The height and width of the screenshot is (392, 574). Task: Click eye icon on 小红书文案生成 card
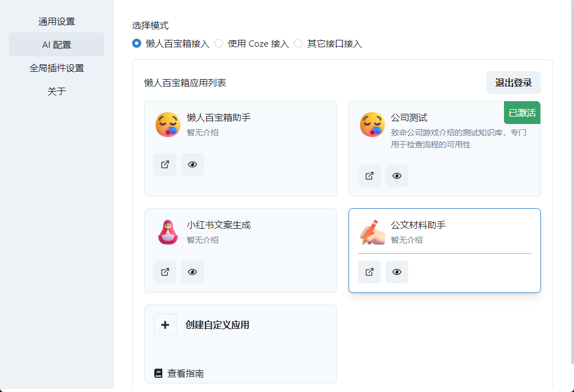coord(192,272)
